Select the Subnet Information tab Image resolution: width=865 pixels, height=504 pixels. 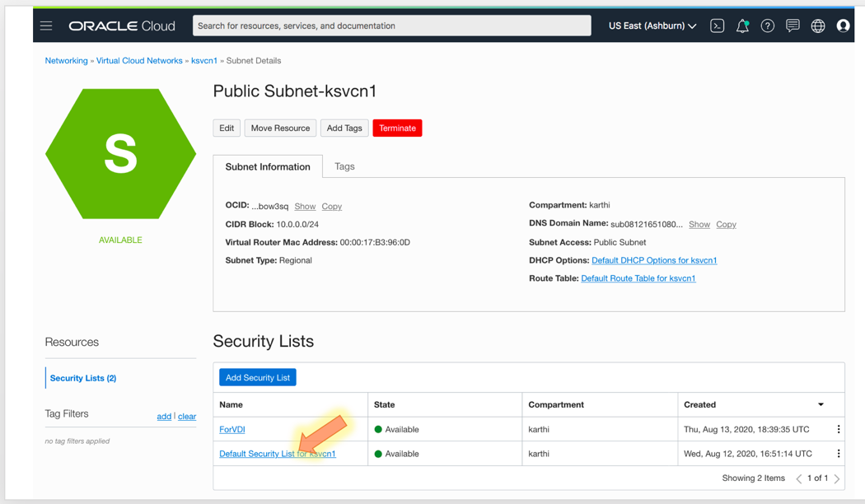click(268, 166)
